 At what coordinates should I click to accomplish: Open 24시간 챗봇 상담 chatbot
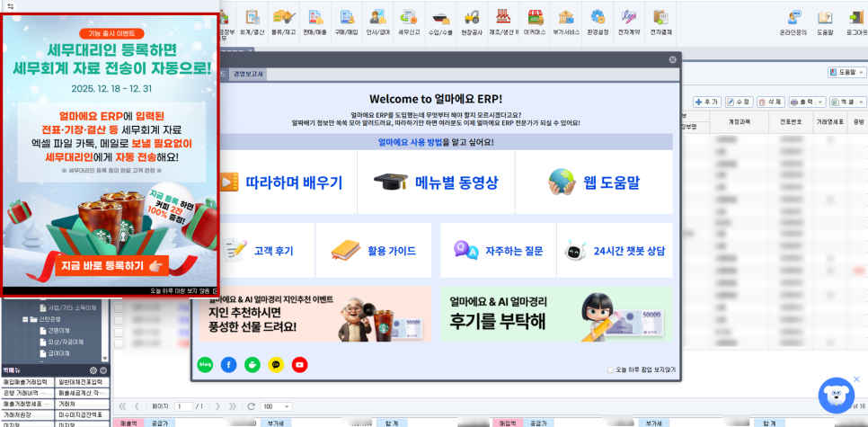coord(615,250)
